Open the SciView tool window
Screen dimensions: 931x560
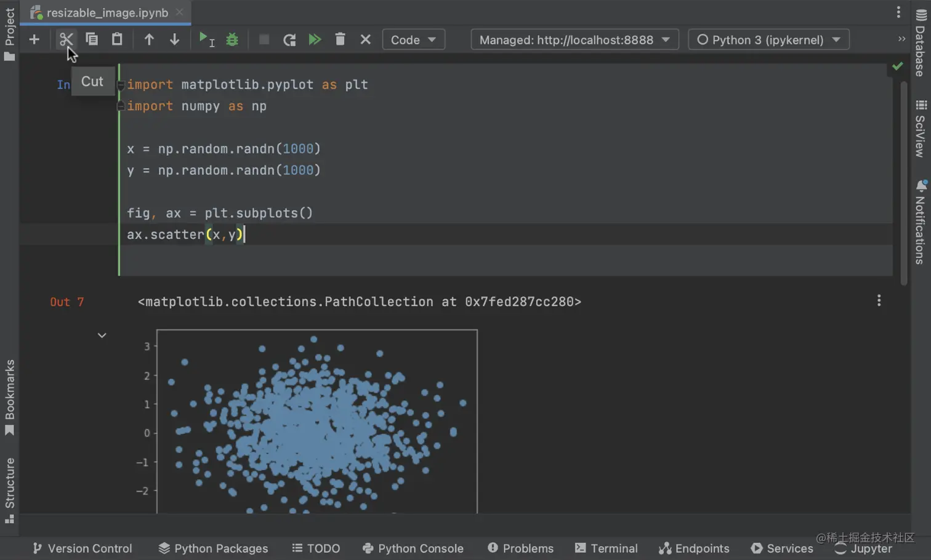pyautogui.click(x=921, y=128)
